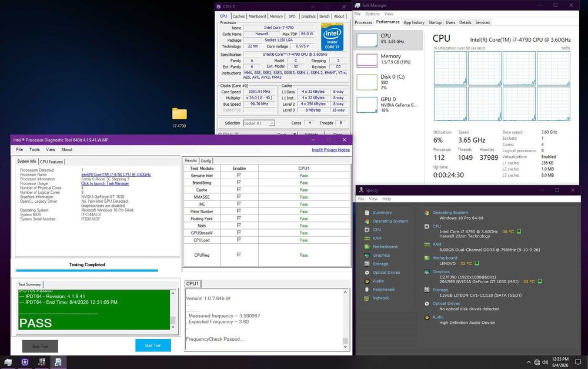Open the Socket #1 selection dropdown in CPU-Z
This screenshot has width=588, height=369.
[x=259, y=123]
